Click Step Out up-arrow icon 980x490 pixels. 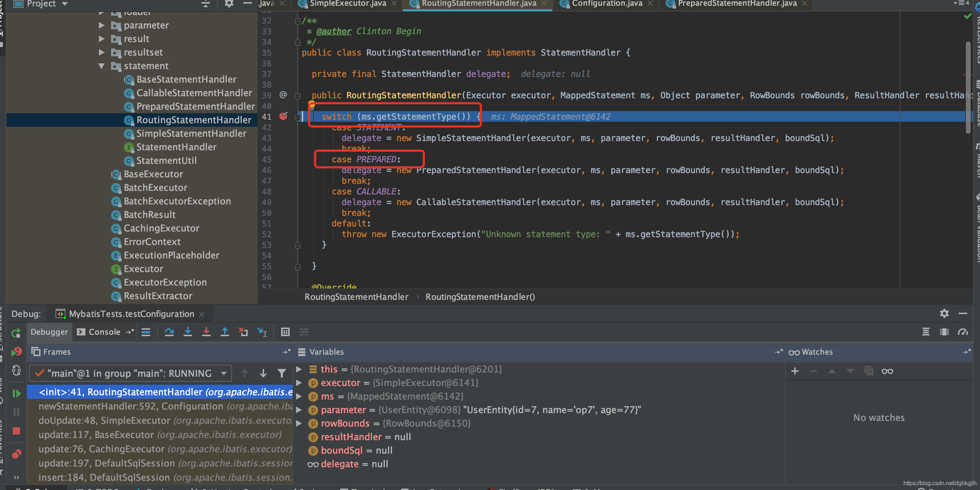225,332
